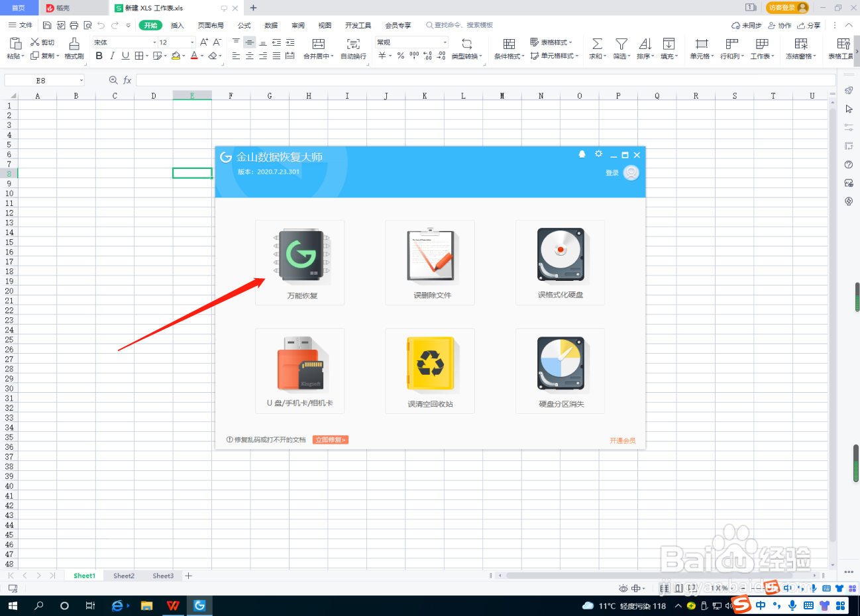The image size is (860, 616).
Task: Add a new sheet with plus button
Action: point(189,576)
